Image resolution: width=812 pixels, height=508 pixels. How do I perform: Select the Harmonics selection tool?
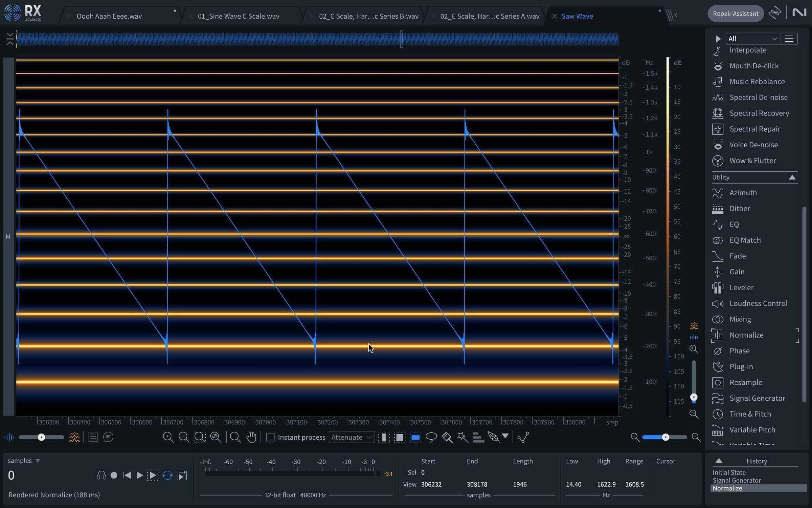pyautogui.click(x=478, y=437)
